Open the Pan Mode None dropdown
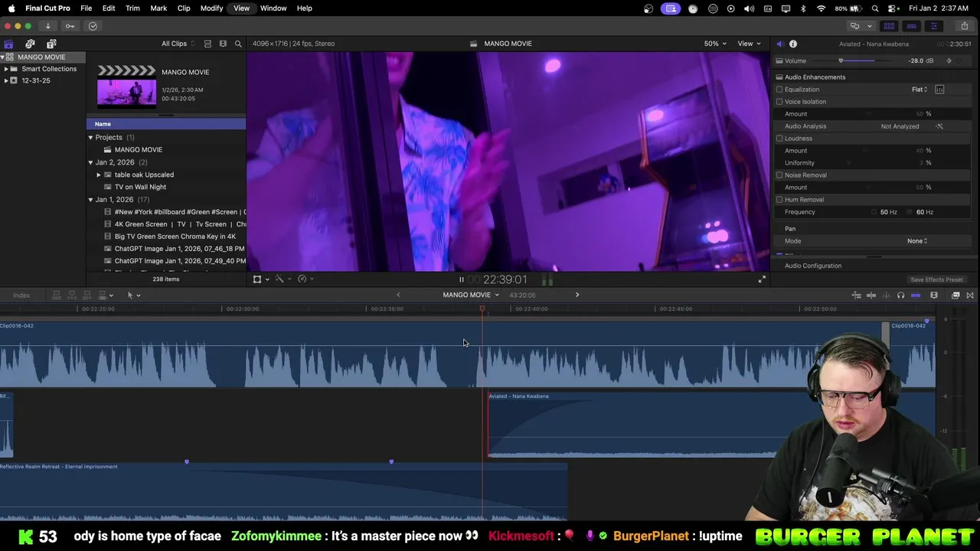The image size is (980, 551). (x=917, y=241)
